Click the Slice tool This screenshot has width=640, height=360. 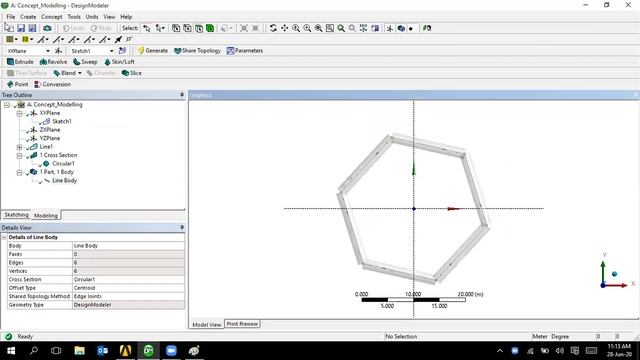pos(132,73)
